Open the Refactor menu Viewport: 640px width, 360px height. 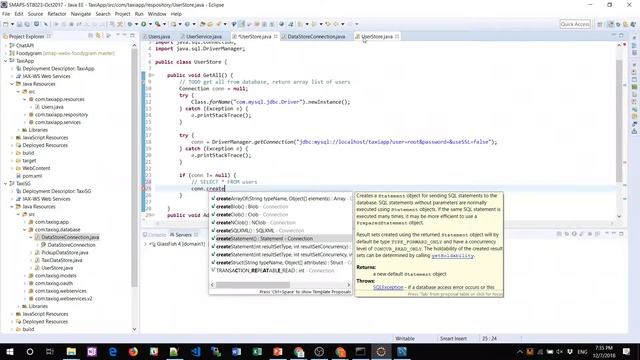[x=57, y=14]
